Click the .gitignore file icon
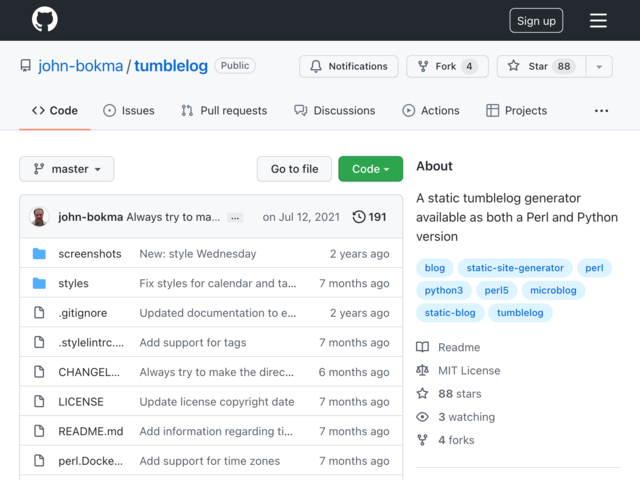Image resolution: width=640 pixels, height=480 pixels. click(39, 313)
